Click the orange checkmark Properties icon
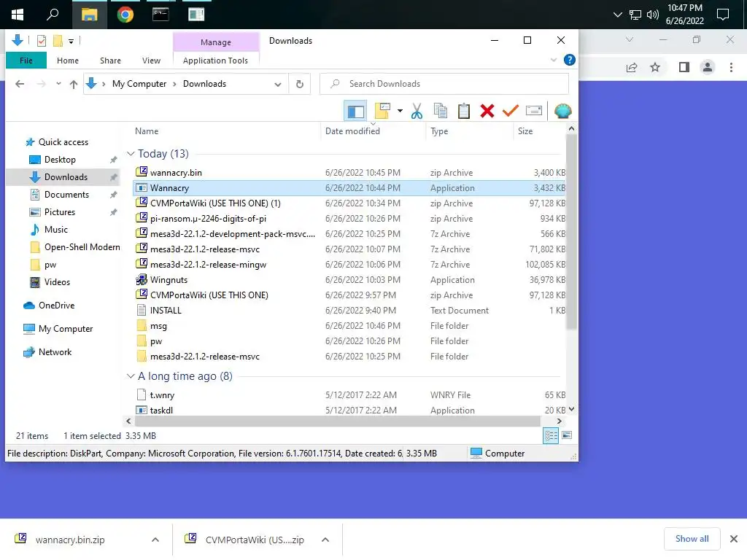The width and height of the screenshot is (747, 560). pos(510,111)
